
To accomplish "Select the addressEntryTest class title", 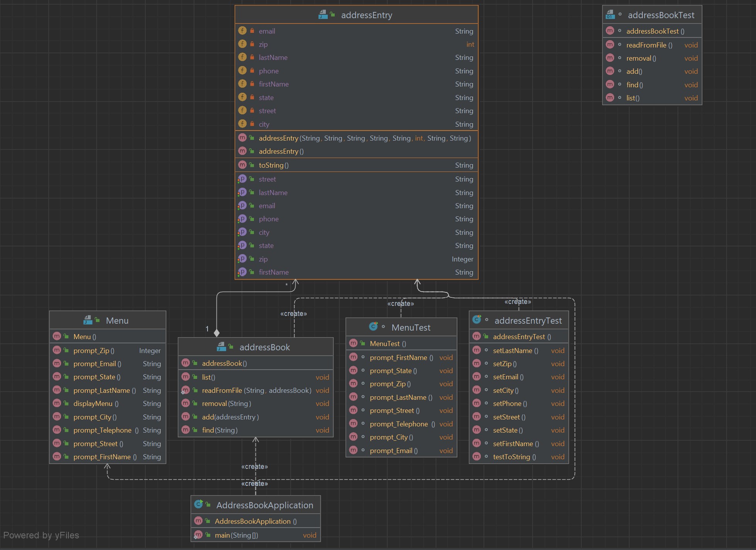I will click(528, 321).
